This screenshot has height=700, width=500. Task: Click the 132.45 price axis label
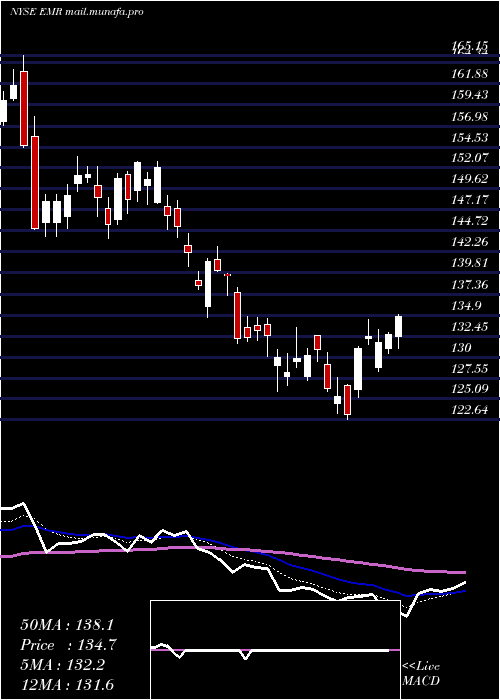coord(469,327)
